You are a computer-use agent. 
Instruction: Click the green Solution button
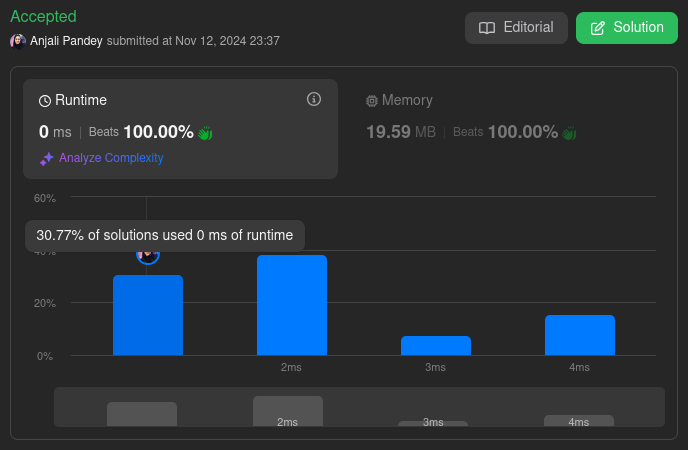pos(626,28)
